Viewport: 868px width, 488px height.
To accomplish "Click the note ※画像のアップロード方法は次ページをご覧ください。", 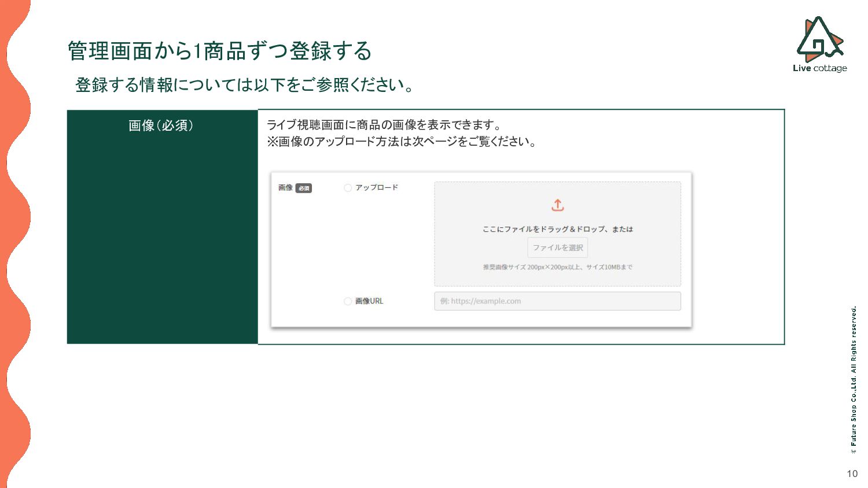I will point(402,142).
